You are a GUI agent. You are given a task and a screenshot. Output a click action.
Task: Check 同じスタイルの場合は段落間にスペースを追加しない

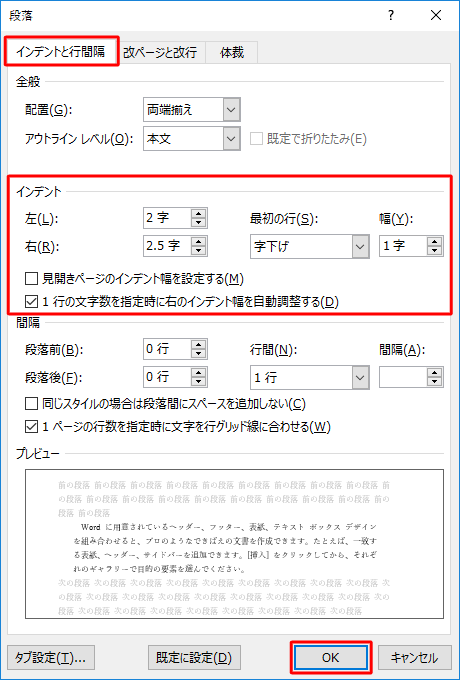point(31,404)
